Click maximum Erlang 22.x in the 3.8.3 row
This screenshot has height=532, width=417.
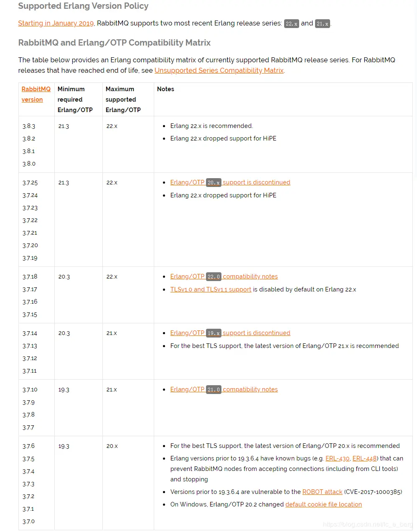(112, 126)
